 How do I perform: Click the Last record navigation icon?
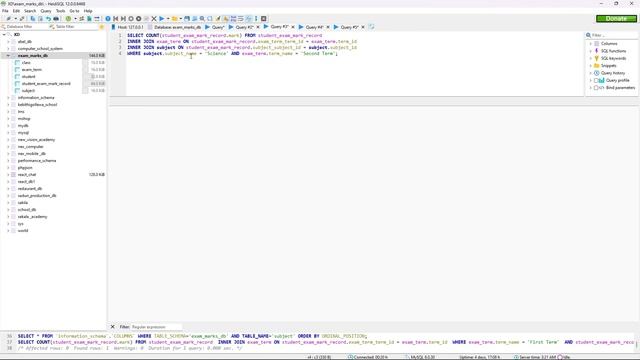click(123, 19)
